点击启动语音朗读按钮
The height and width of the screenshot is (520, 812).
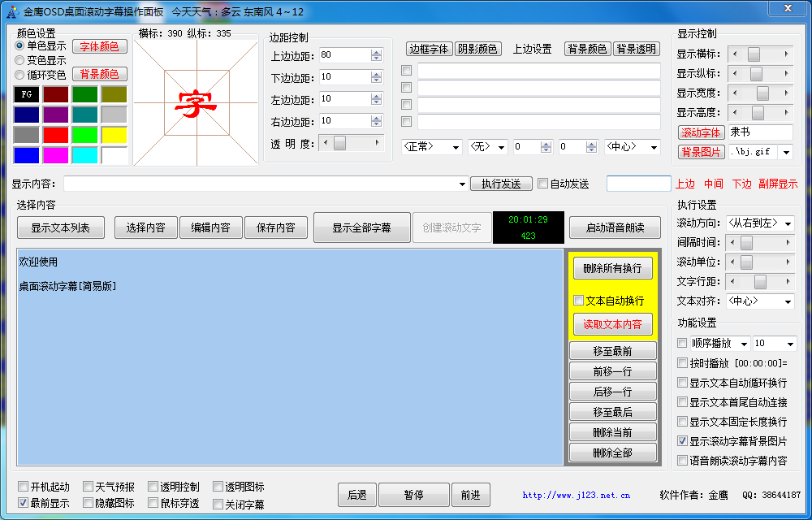615,227
